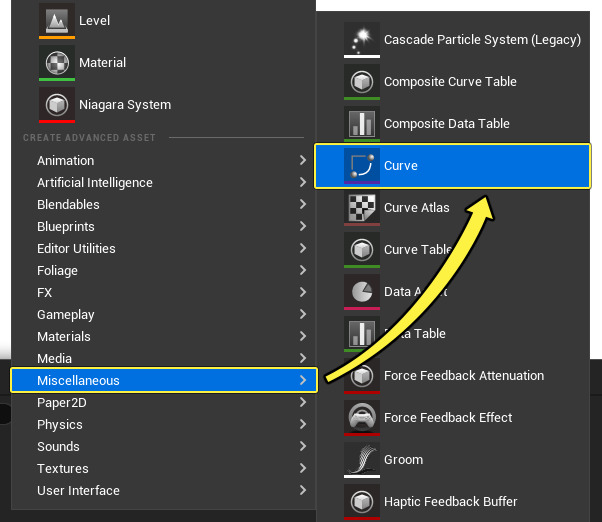The image size is (602, 522).
Task: Expand the Blueprints submenu arrow
Action: coord(303,226)
